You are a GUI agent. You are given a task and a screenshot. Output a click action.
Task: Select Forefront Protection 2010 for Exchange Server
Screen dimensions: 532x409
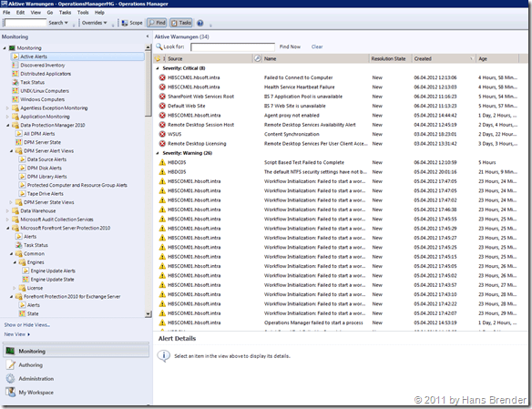point(72,296)
